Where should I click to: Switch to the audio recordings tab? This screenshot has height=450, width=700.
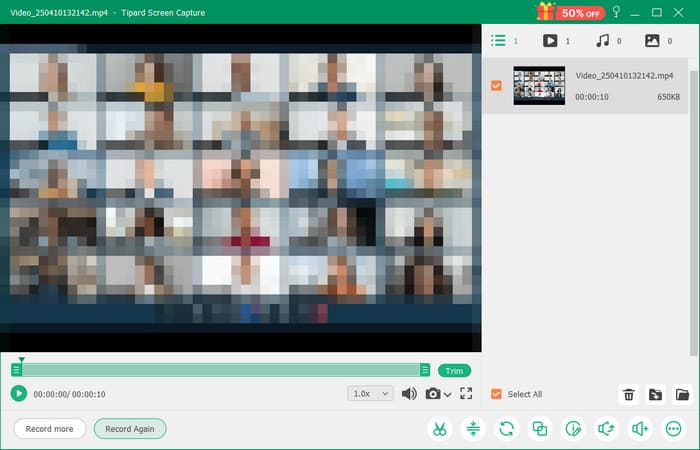[x=603, y=41]
